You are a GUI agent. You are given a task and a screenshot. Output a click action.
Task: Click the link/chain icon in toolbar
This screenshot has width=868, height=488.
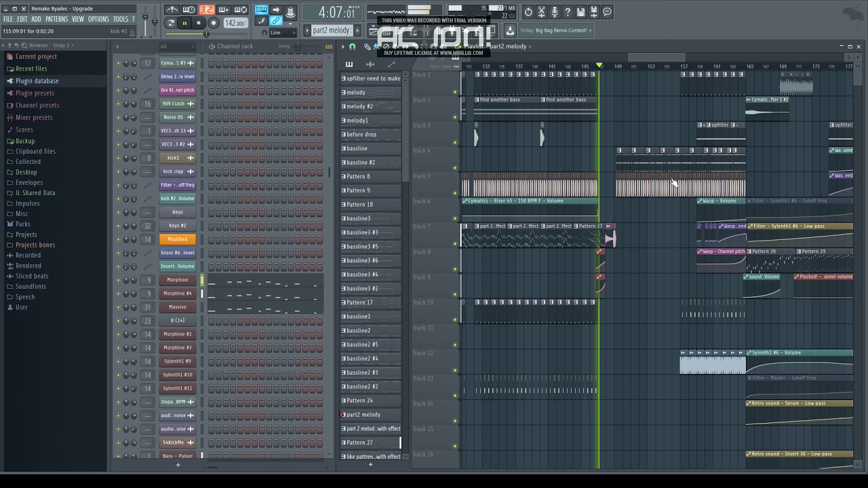tap(276, 21)
